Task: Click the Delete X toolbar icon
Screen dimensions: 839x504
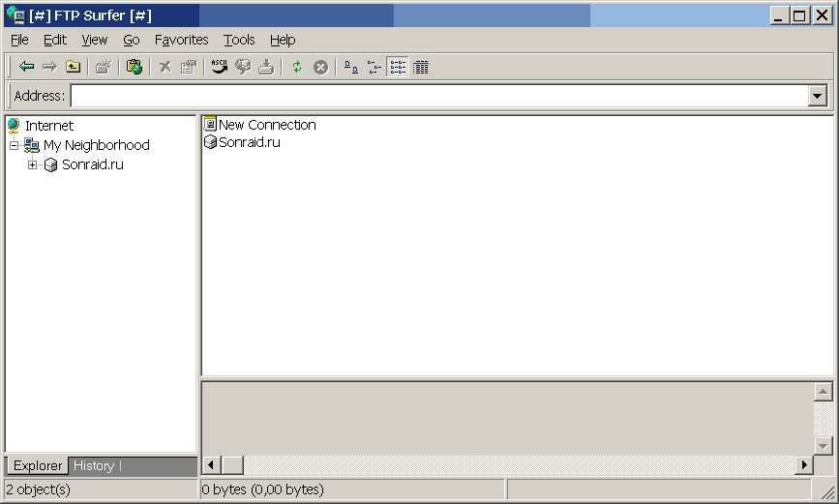Action: coord(165,67)
